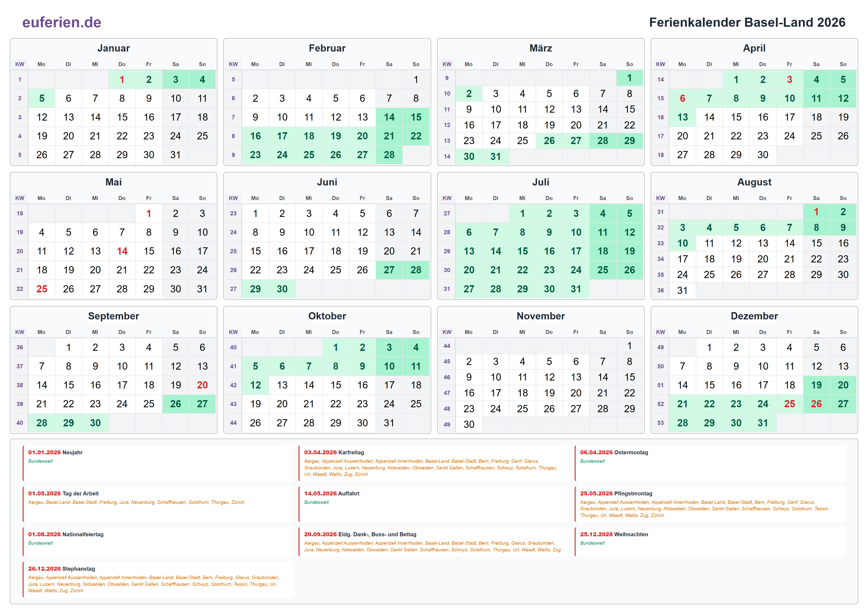
Task: Click highlighted date 14 in Februar
Action: [389, 117]
